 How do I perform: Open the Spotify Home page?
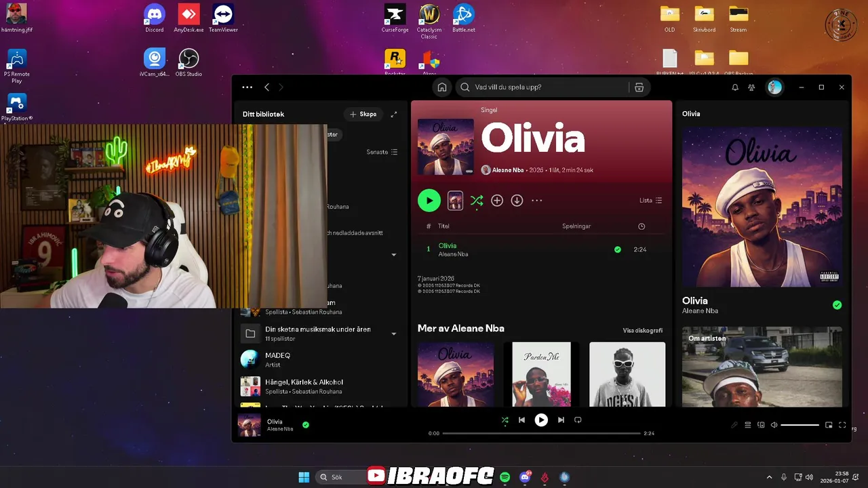[442, 87]
